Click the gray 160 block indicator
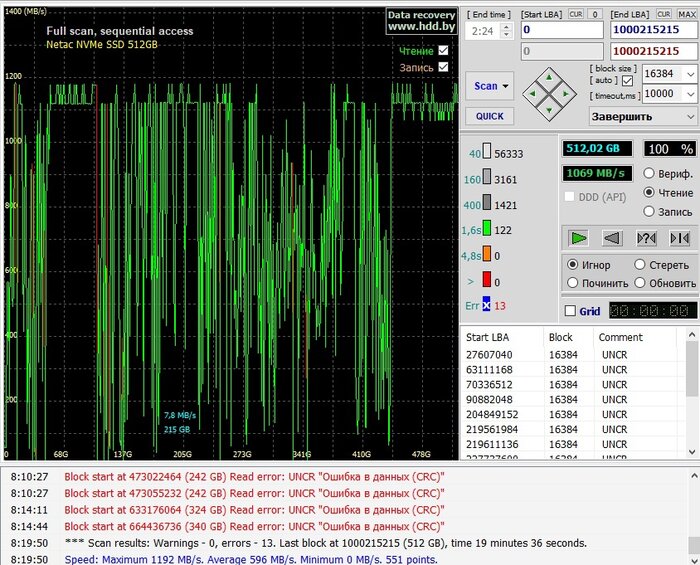Viewport: 700px width, 565px height. click(487, 176)
